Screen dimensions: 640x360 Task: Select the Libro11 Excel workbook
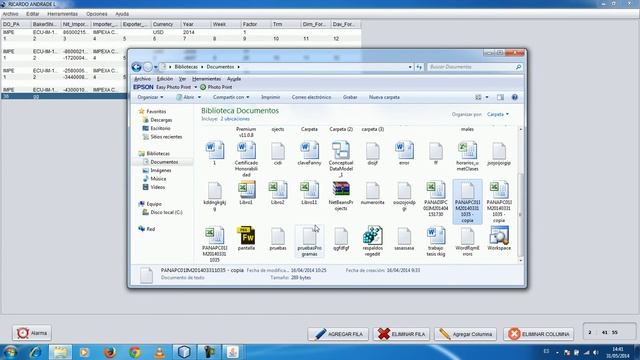[309, 193]
